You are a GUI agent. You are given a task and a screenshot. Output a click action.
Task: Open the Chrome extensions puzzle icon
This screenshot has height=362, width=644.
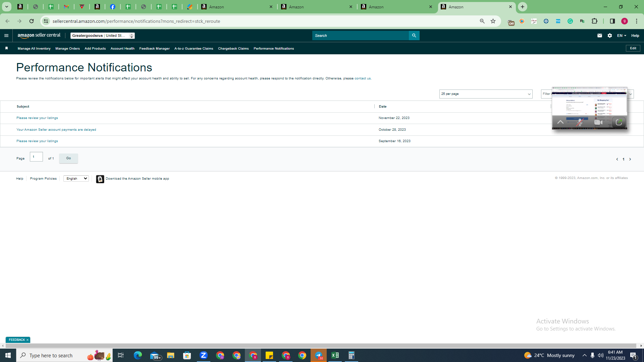coord(595,21)
